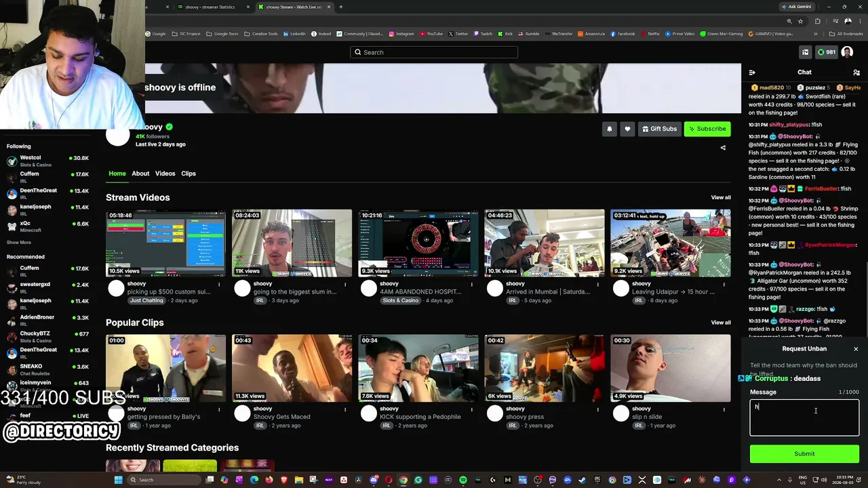Click ShoovyBot username in 10:31 PM chat
The height and width of the screenshot is (488, 868).
click(x=795, y=136)
